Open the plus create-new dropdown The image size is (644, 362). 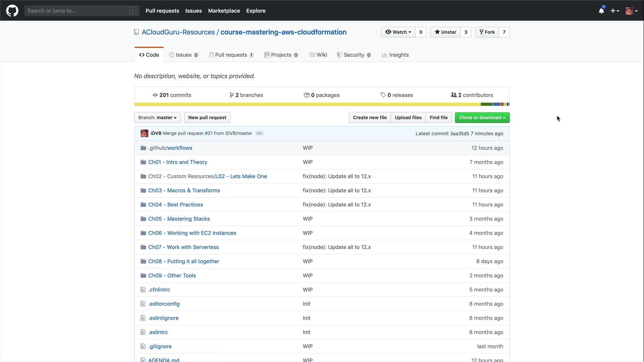click(614, 11)
